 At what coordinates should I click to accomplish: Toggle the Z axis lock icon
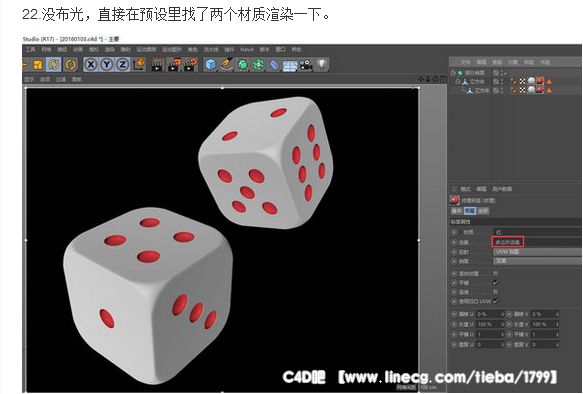122,65
